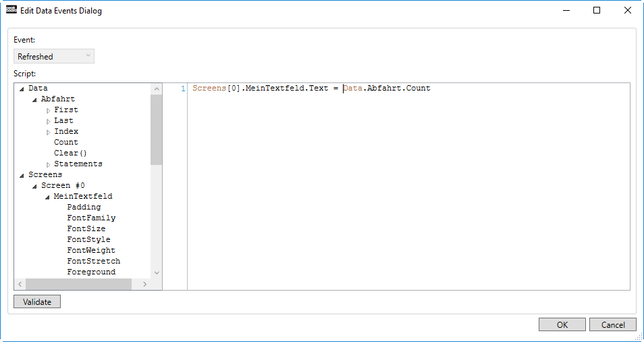Screen dimensions: 644x342
Task: Open the Event dropdown showing Refreshed
Action: (x=54, y=56)
